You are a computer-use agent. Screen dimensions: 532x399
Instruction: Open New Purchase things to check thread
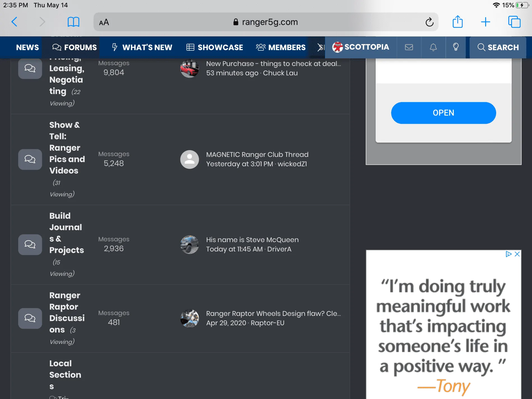[274, 64]
